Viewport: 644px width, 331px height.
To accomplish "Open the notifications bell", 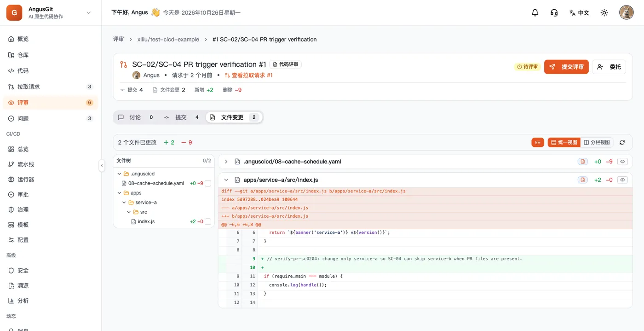I will [535, 13].
